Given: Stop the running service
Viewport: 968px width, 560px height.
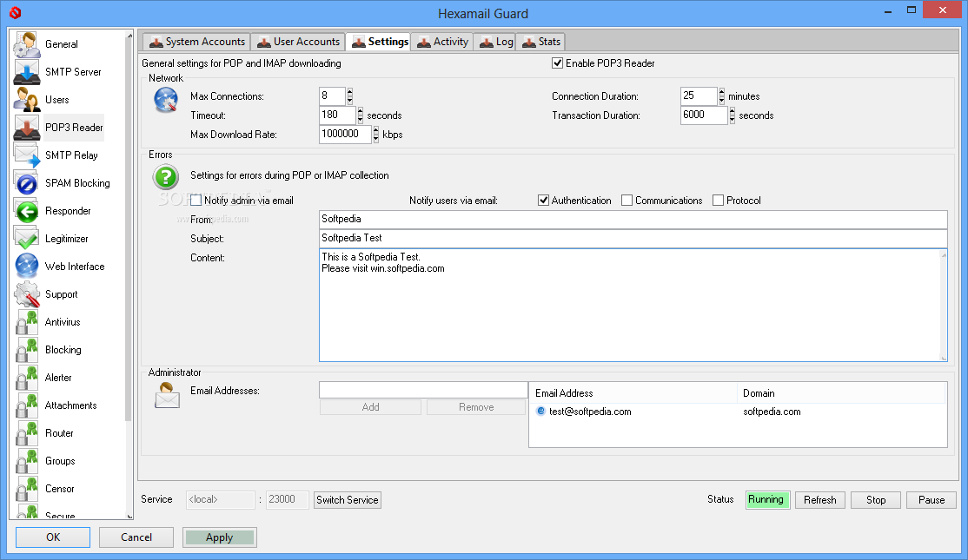Looking at the screenshot, I should [875, 499].
